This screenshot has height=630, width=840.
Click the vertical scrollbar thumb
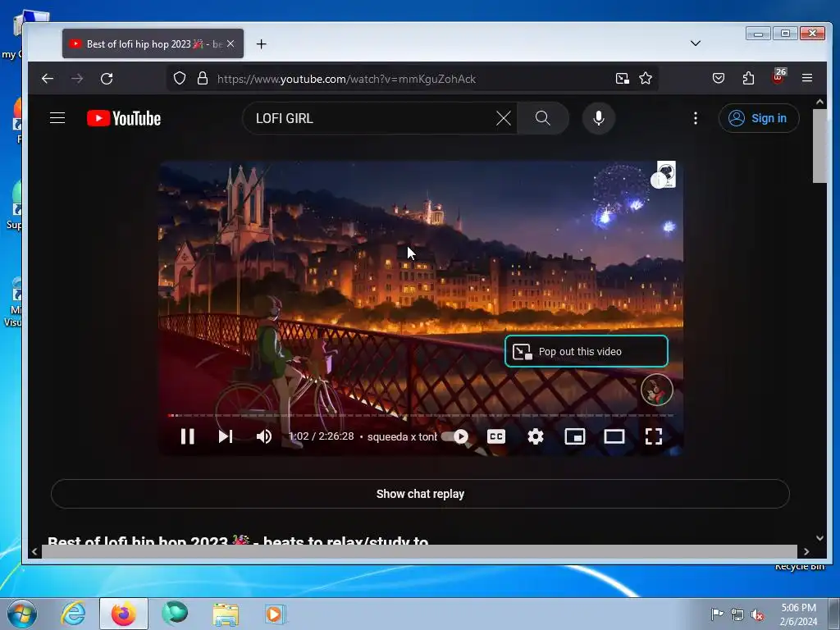(x=819, y=146)
